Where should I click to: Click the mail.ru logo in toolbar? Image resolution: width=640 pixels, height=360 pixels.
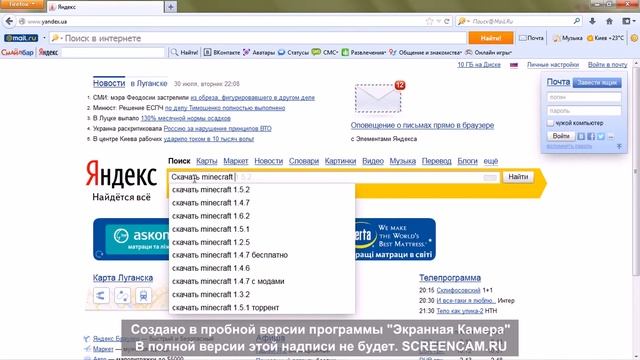pos(21,38)
